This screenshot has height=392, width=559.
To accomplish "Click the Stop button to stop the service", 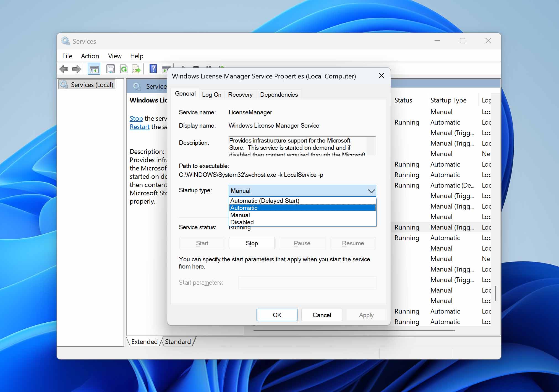I will pos(252,243).
